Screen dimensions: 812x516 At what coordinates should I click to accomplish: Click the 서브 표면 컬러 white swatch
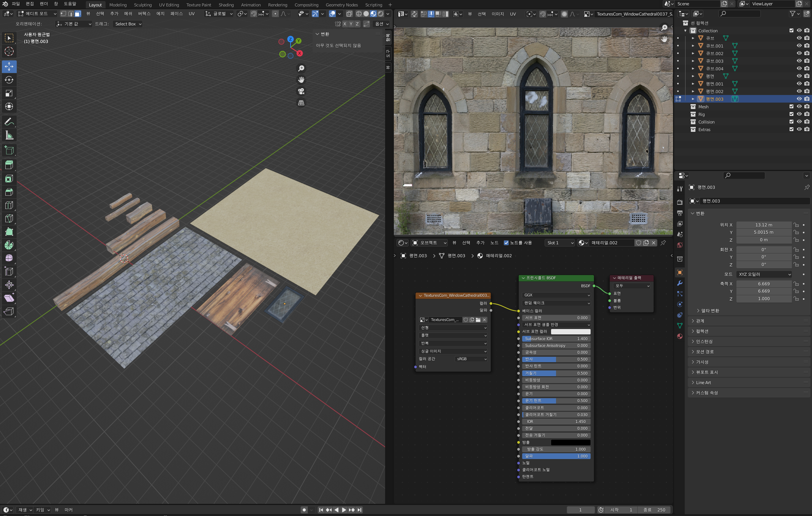click(x=570, y=332)
